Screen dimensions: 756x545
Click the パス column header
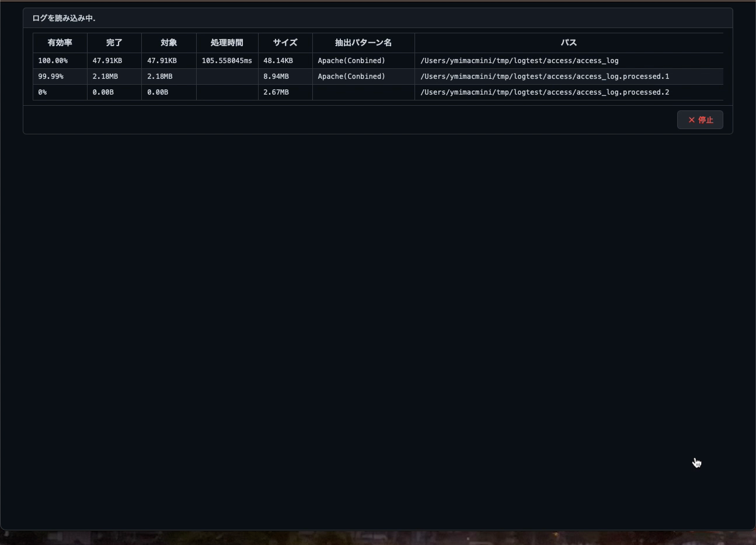pos(569,43)
